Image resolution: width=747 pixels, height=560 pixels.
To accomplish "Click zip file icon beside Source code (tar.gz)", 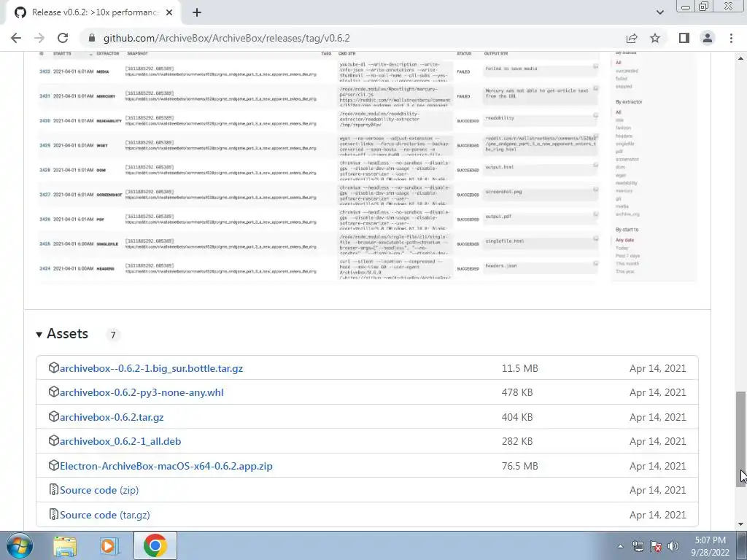I will click(x=53, y=514).
